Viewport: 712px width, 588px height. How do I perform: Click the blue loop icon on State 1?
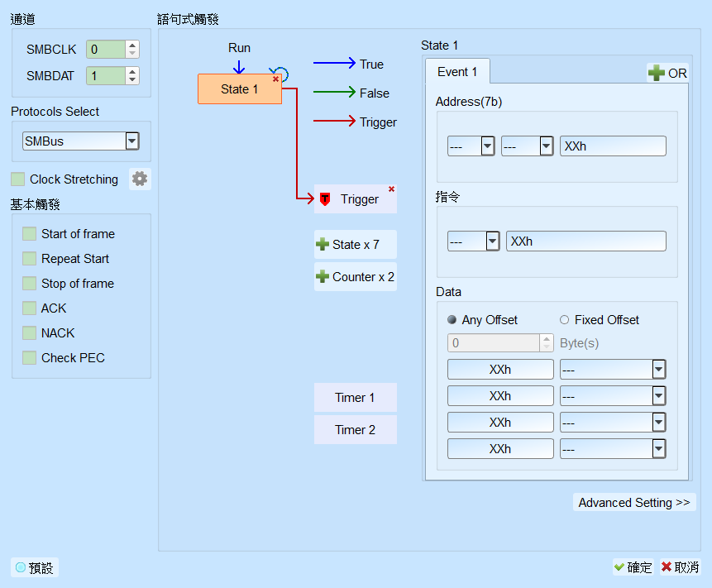281,73
